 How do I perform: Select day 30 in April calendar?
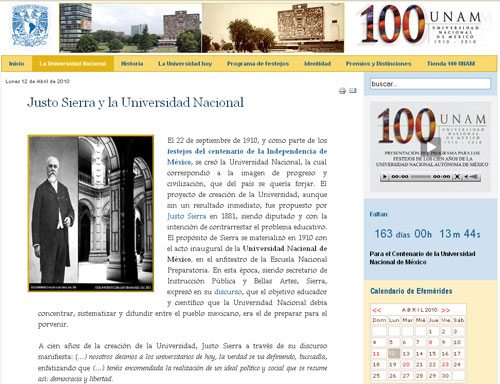(x=445, y=376)
